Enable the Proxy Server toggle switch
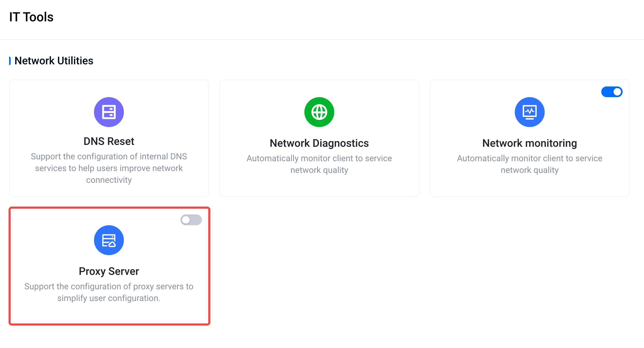644x348 pixels. click(x=191, y=220)
